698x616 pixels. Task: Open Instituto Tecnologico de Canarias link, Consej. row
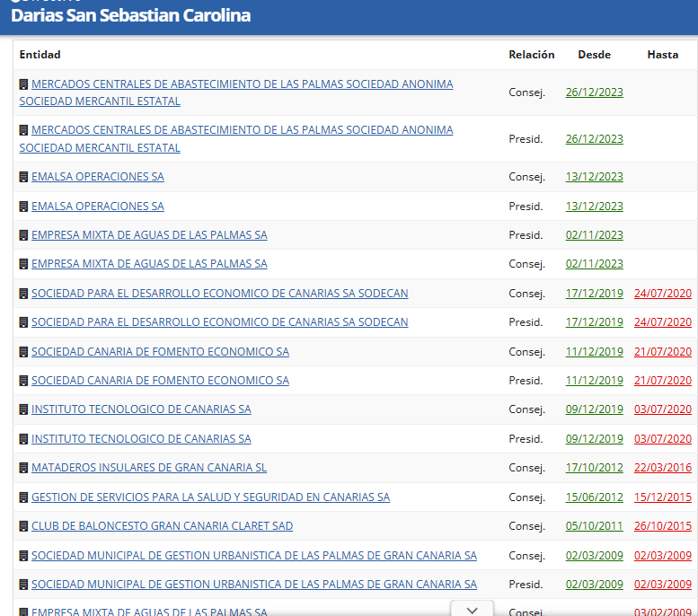coord(142,409)
